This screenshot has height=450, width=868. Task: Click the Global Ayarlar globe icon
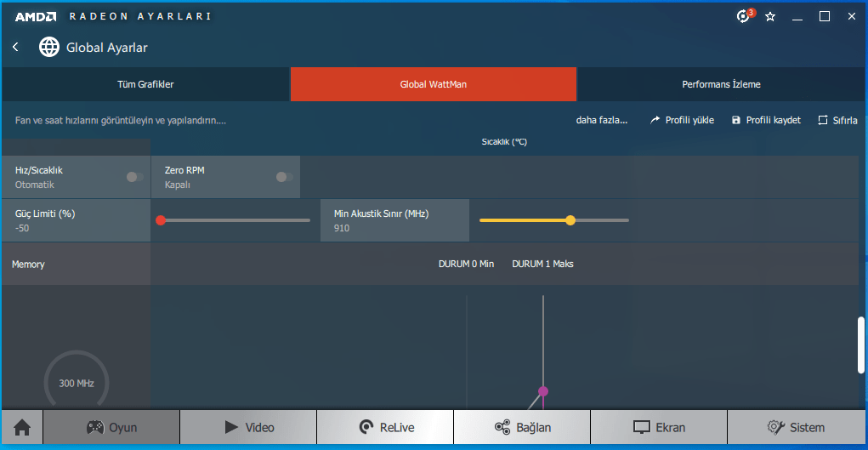point(48,47)
